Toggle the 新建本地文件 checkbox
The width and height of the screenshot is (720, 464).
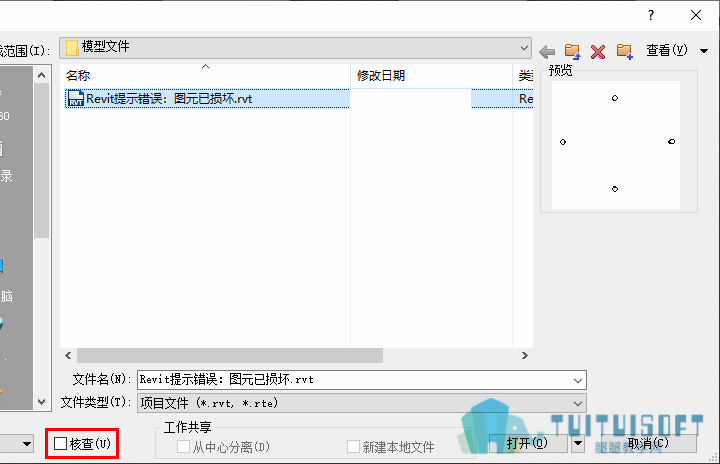(x=353, y=447)
